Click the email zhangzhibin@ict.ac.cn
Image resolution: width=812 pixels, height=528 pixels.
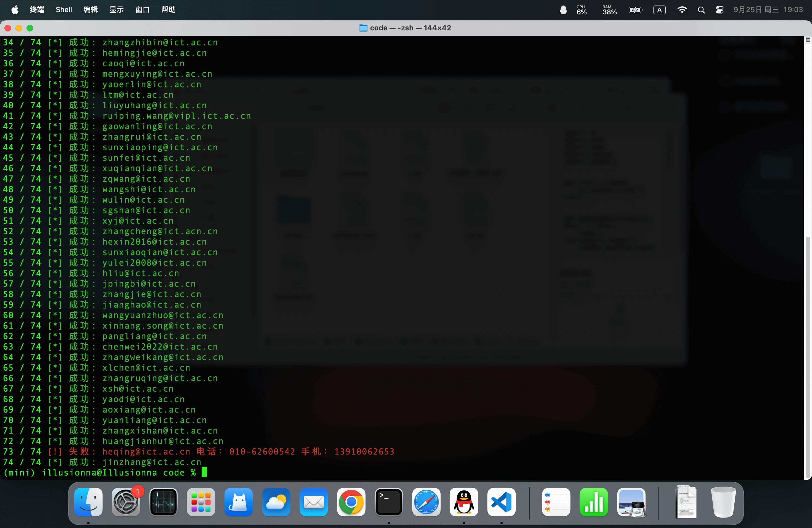pyautogui.click(x=160, y=43)
